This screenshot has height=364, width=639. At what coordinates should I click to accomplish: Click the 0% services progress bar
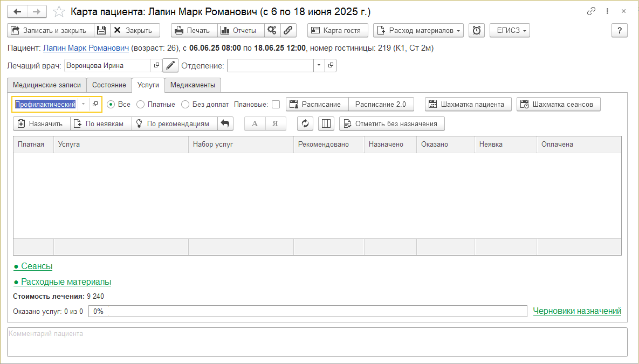click(308, 311)
